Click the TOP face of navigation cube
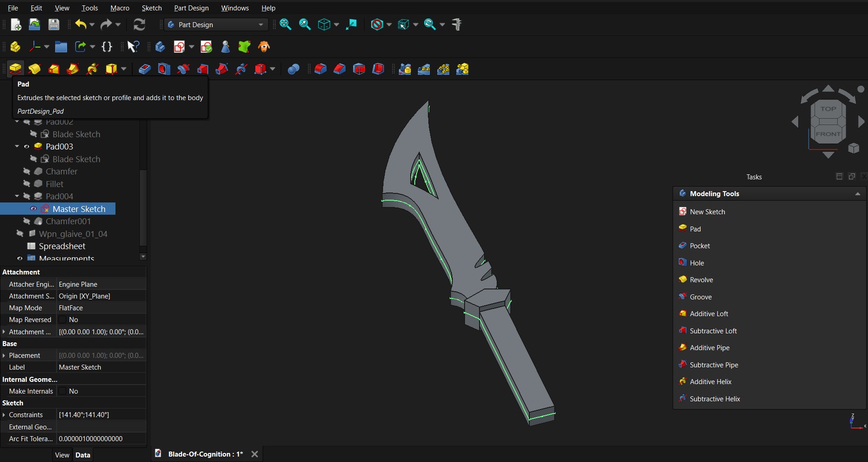Image resolution: width=868 pixels, height=462 pixels. click(828, 109)
